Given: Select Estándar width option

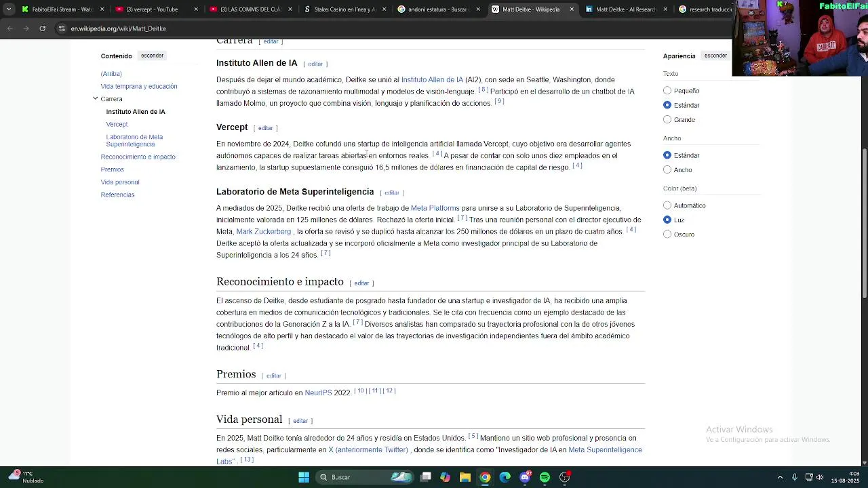Looking at the screenshot, I should point(667,155).
